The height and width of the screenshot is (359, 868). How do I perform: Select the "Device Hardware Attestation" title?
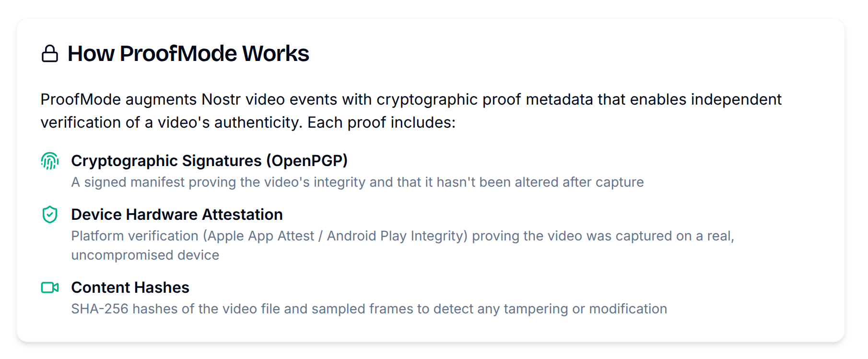(x=177, y=215)
